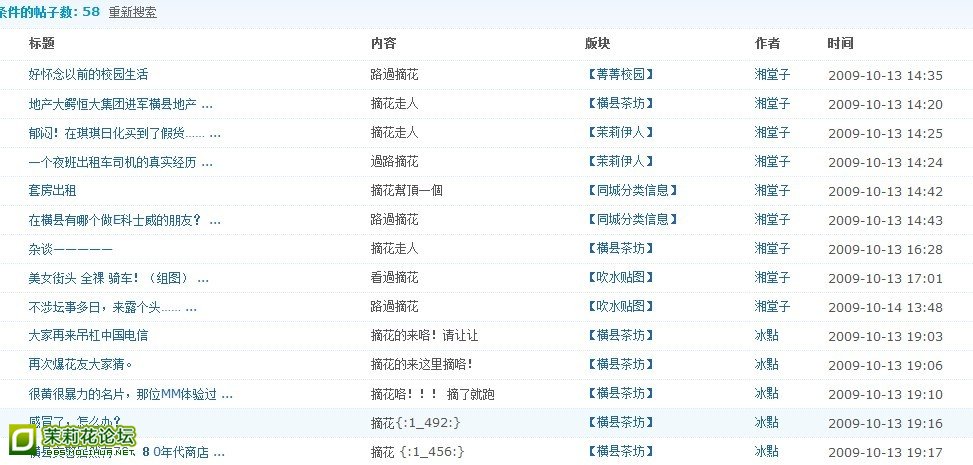This screenshot has width=973, height=465.
Task: Open 【横县茶坊】 in the 19:17 row
Action: tap(619, 451)
